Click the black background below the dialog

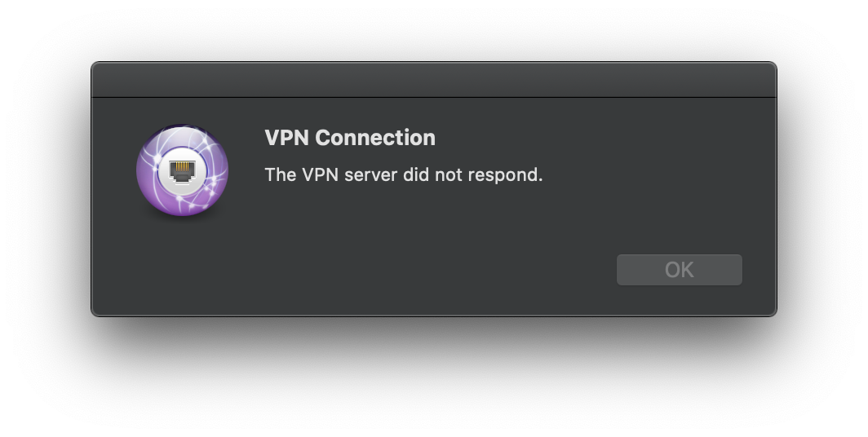coord(433,377)
